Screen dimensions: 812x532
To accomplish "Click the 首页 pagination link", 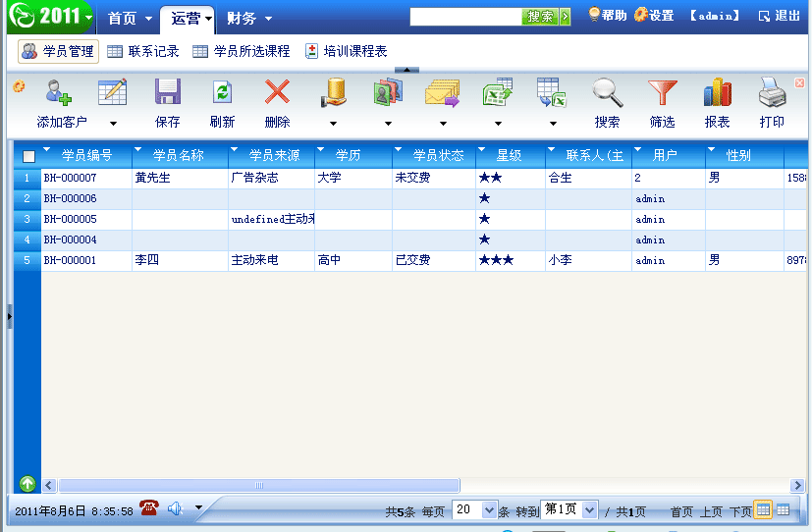I will click(x=681, y=511).
